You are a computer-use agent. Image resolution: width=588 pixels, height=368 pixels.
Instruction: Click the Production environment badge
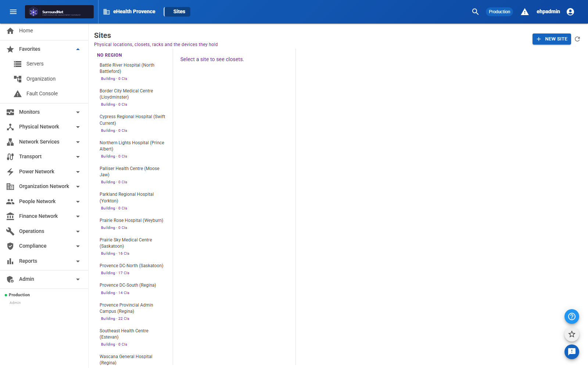pyautogui.click(x=499, y=12)
